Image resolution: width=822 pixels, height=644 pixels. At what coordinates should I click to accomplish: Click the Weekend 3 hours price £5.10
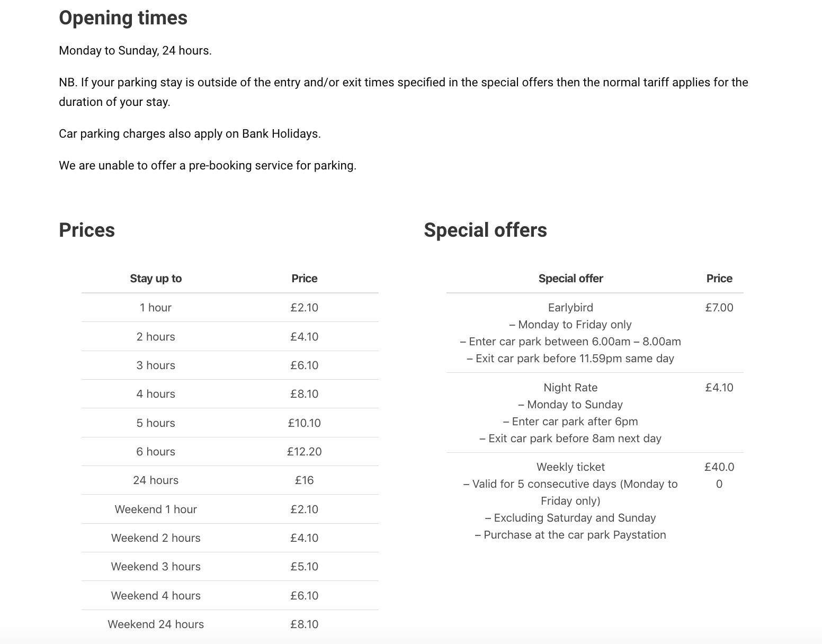(304, 567)
